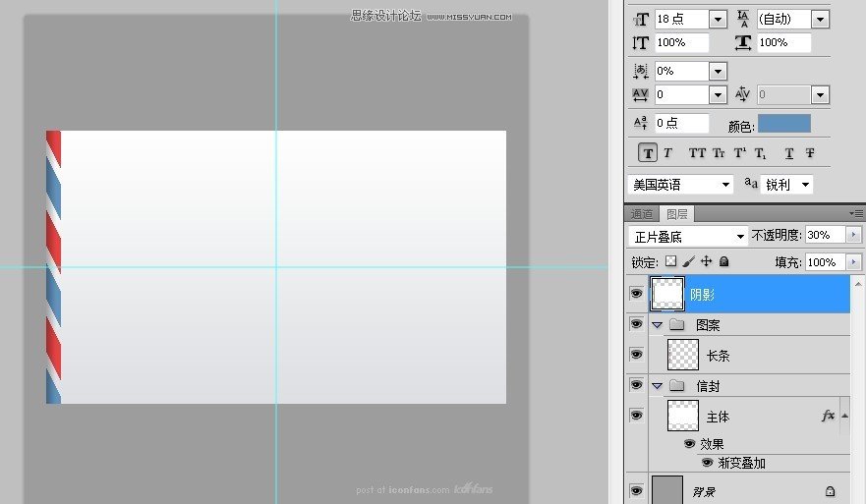This screenshot has height=504, width=866.
Task: Hide the 主体 layer
Action: tap(636, 415)
